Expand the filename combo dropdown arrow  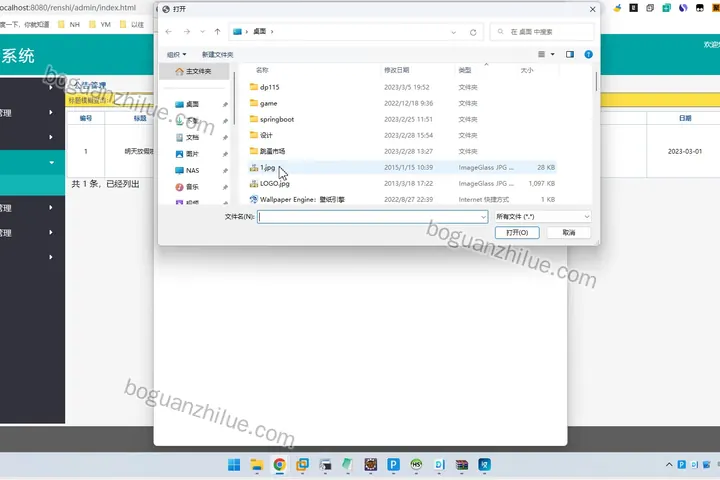483,217
